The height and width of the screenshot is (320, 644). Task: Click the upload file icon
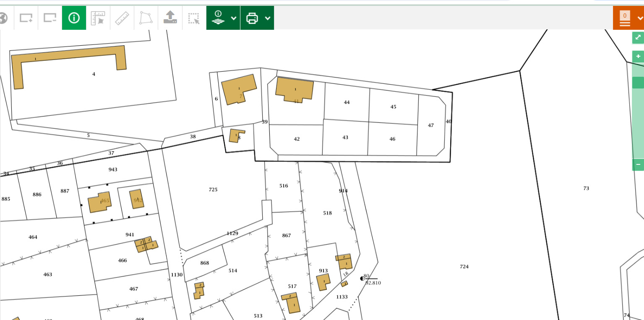(170, 18)
